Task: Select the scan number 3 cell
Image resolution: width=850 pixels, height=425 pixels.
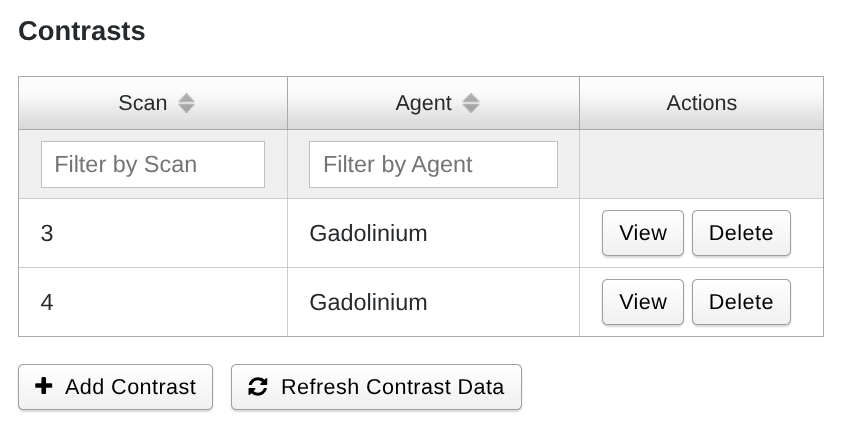Action: coord(47,233)
